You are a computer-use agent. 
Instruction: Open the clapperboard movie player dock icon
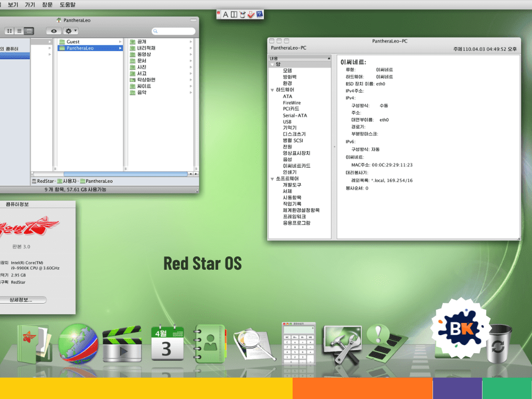pyautogui.click(x=122, y=344)
